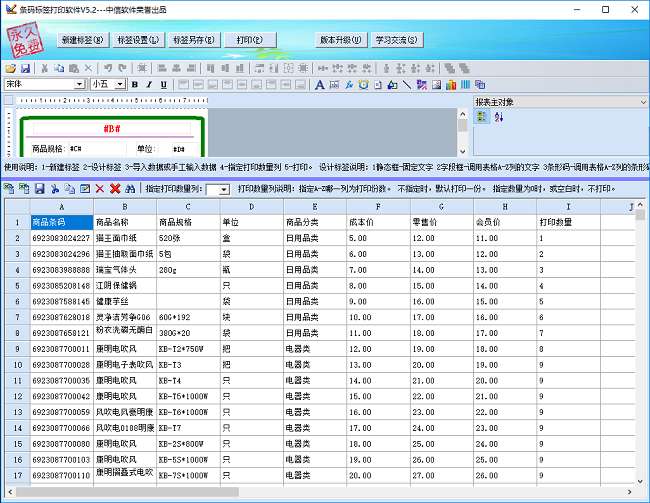Select the clock date-time tool icon

pyautogui.click(x=364, y=85)
